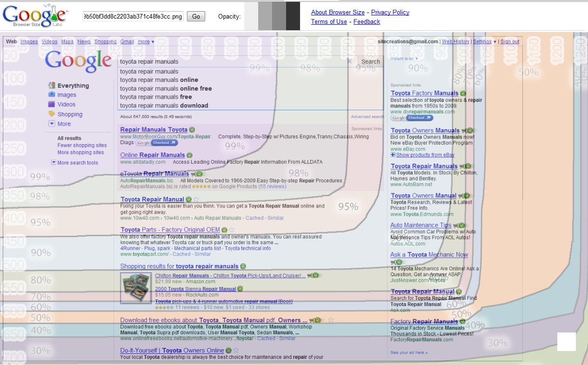Select the Videos filmstrip icon in sidebar
Image resolution: width=588 pixels, height=365 pixels.
(x=52, y=104)
